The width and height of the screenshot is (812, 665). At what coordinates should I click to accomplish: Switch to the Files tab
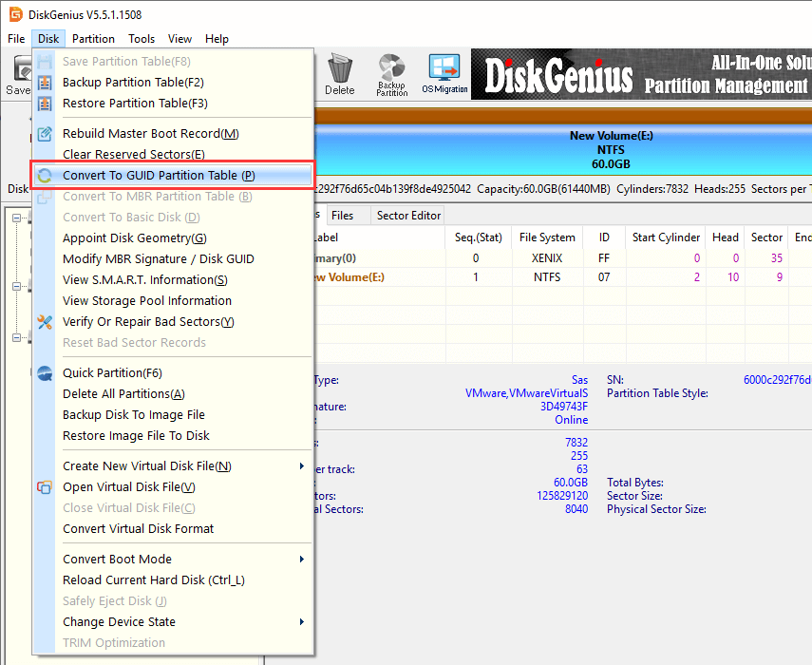342,216
